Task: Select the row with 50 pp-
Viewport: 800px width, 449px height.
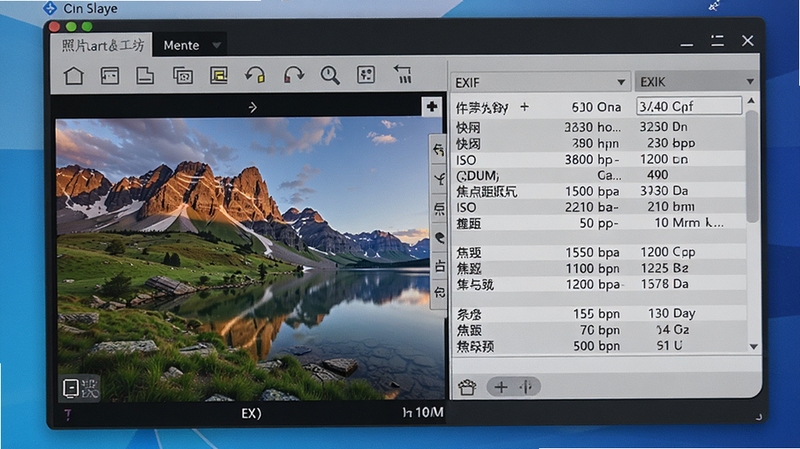Action: click(599, 223)
